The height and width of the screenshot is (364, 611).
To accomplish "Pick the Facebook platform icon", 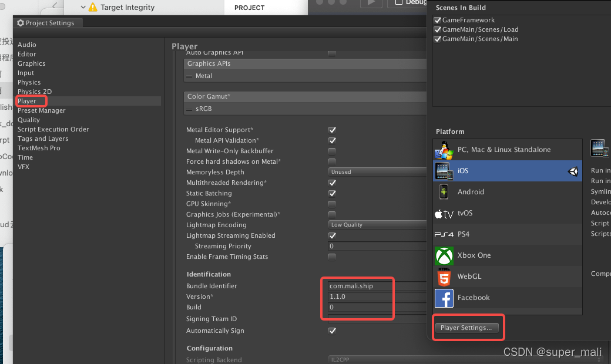I will point(444,298).
